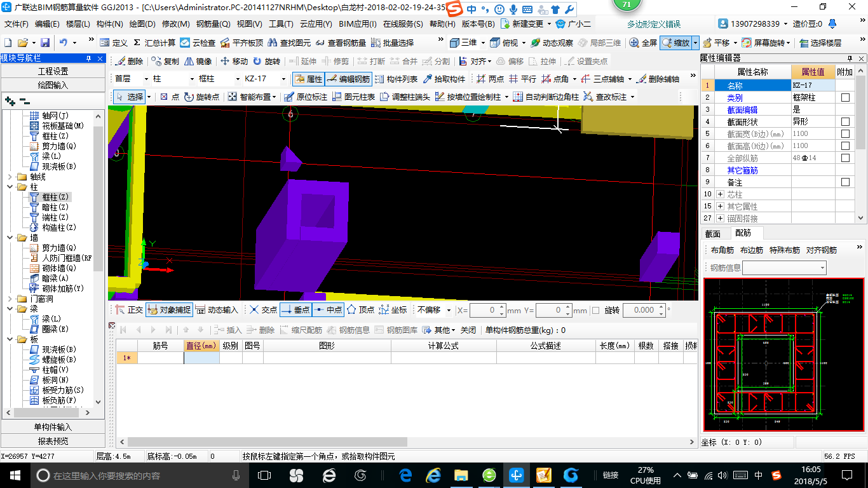
Task: Open 云检查 cloud check tool
Action: pyautogui.click(x=198, y=43)
